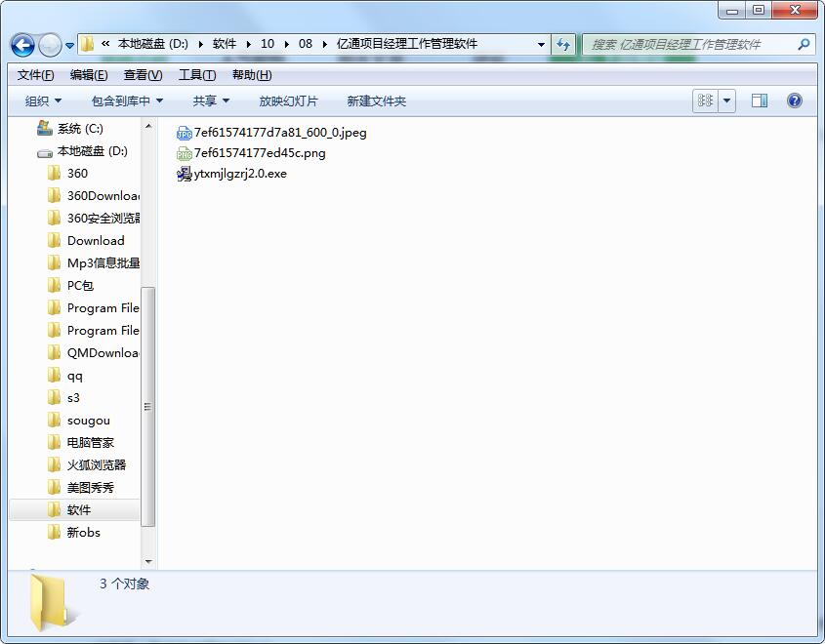Open the 查看(V) menu
This screenshot has height=644, width=825.
[143, 75]
